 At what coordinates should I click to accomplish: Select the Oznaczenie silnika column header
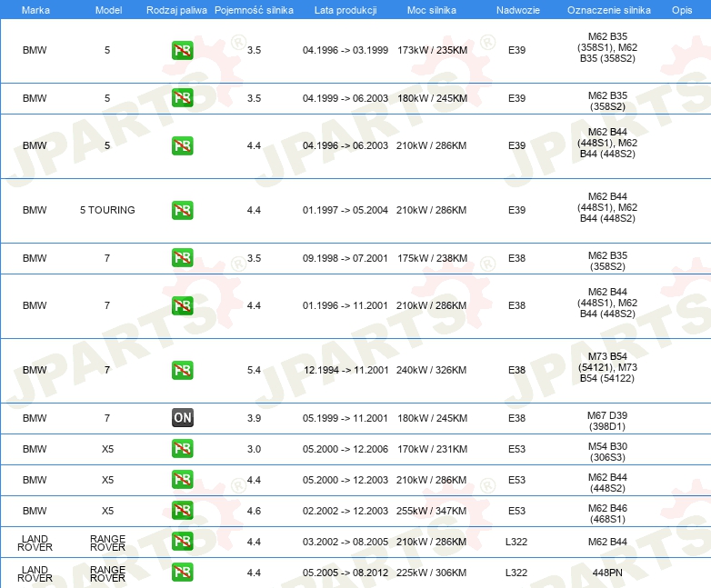tap(608, 9)
